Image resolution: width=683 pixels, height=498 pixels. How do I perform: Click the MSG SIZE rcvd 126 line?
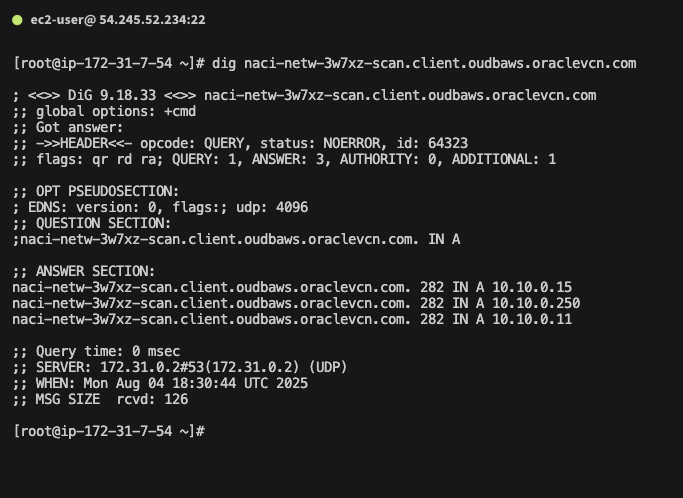(100, 399)
